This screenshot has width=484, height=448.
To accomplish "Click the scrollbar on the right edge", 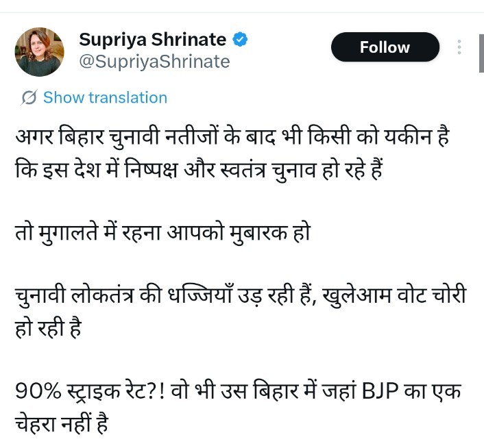I will [x=481, y=50].
